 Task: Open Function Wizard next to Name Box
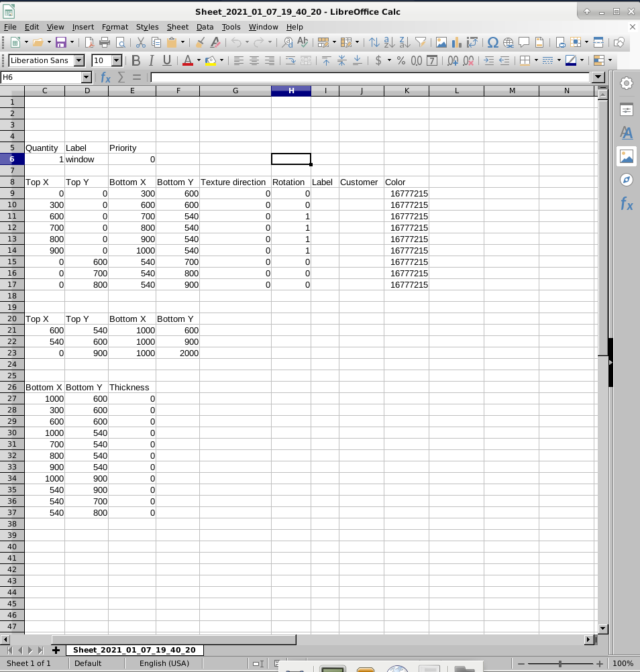[105, 78]
